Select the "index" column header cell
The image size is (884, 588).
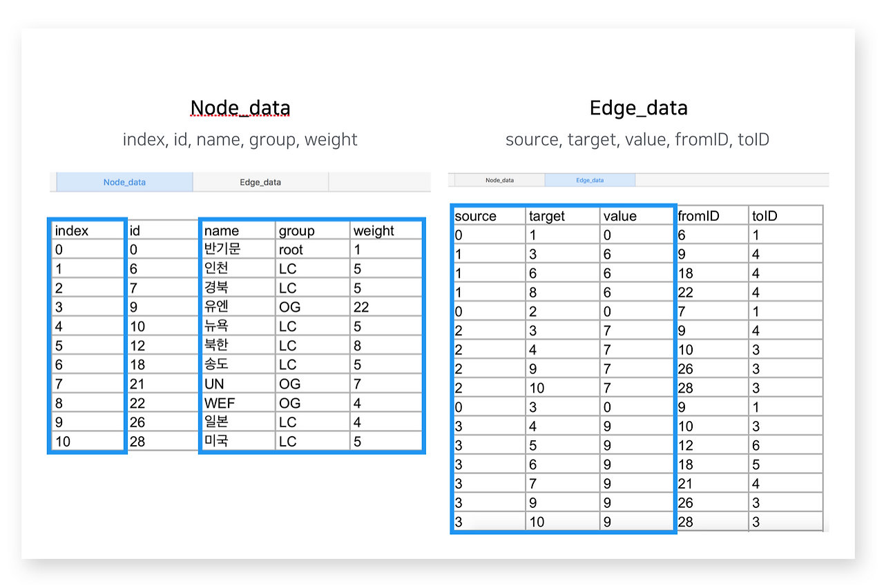[x=88, y=231]
